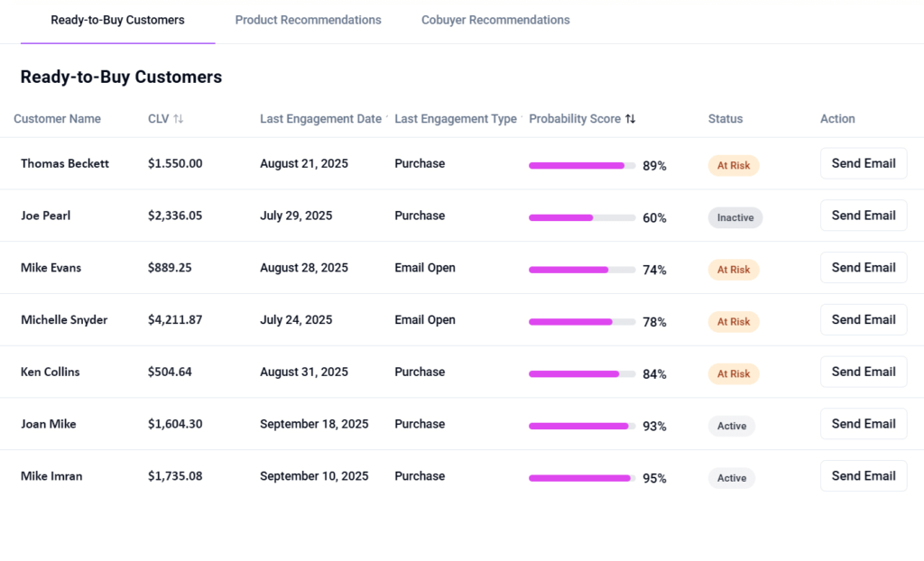Select the Michelle Snyder customer name
The image size is (924, 561).
(x=64, y=320)
